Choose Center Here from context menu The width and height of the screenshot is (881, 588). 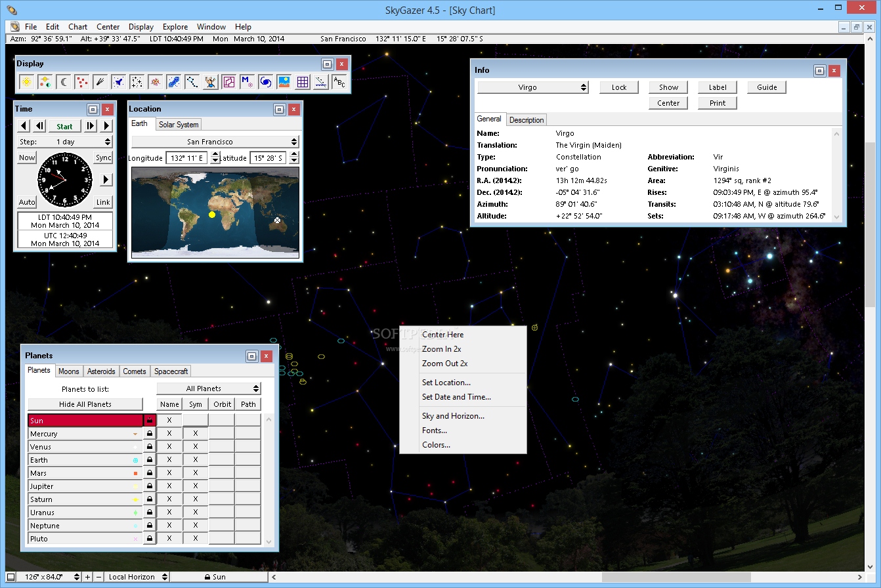[442, 335]
